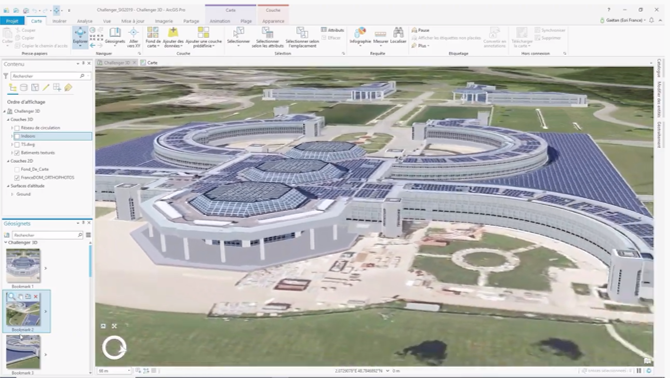Image resolution: width=670 pixels, height=378 pixels.
Task: Expand the Ground elevation layer
Action: coord(12,194)
